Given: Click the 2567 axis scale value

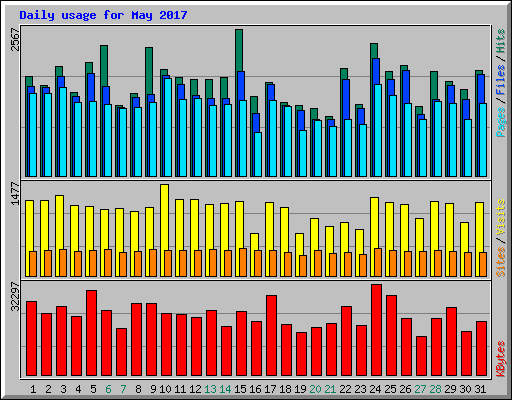Looking at the screenshot, I should point(15,39).
